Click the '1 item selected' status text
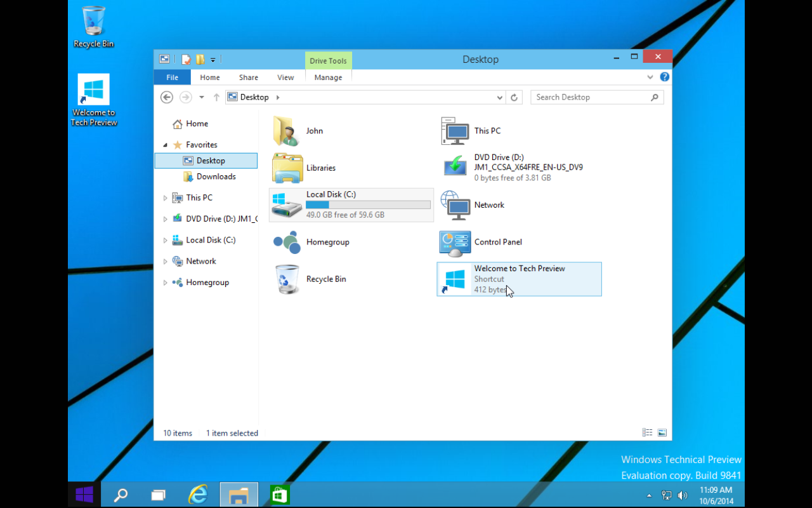The image size is (812, 508). 232,433
